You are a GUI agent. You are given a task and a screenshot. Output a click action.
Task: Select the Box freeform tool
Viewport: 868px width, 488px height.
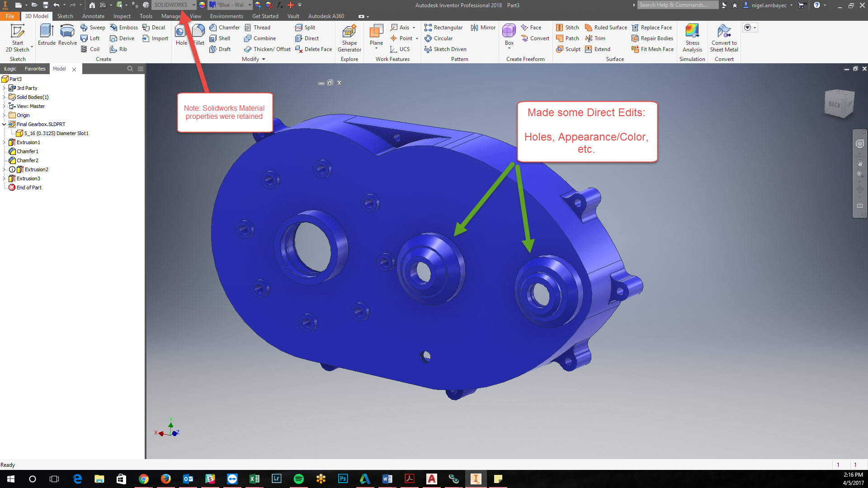(509, 34)
